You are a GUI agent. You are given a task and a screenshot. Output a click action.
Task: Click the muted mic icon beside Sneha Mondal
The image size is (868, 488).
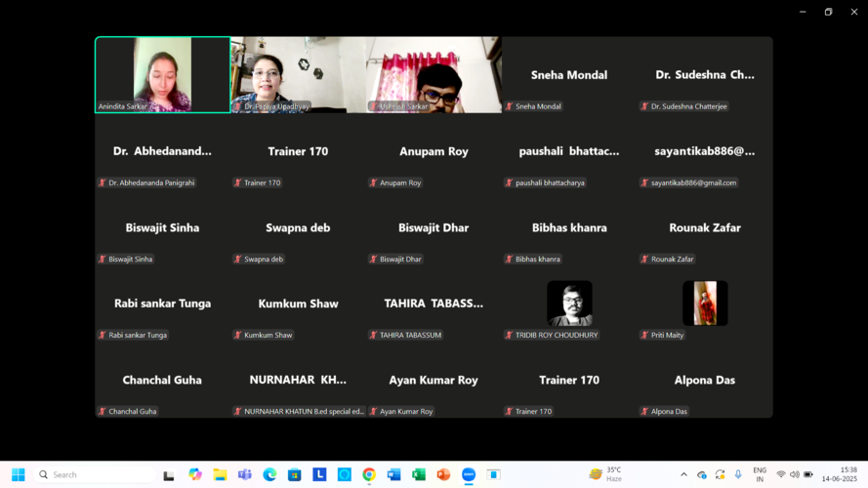[x=509, y=106]
